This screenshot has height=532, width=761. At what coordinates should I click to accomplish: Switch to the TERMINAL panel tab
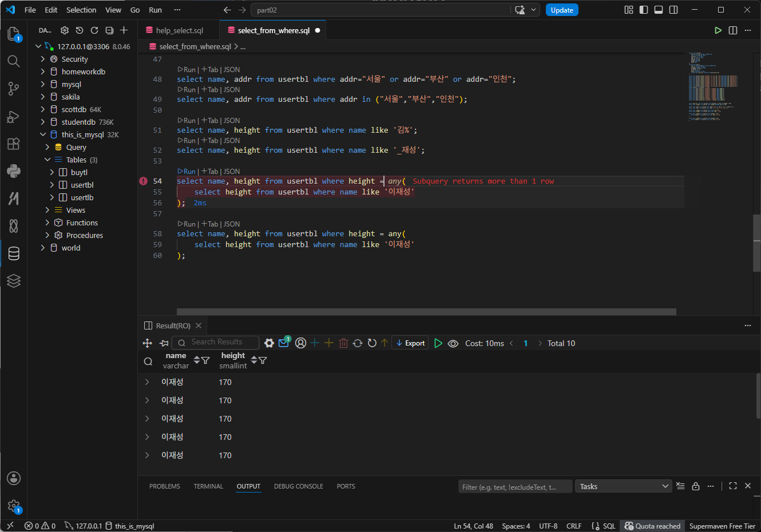coord(208,486)
